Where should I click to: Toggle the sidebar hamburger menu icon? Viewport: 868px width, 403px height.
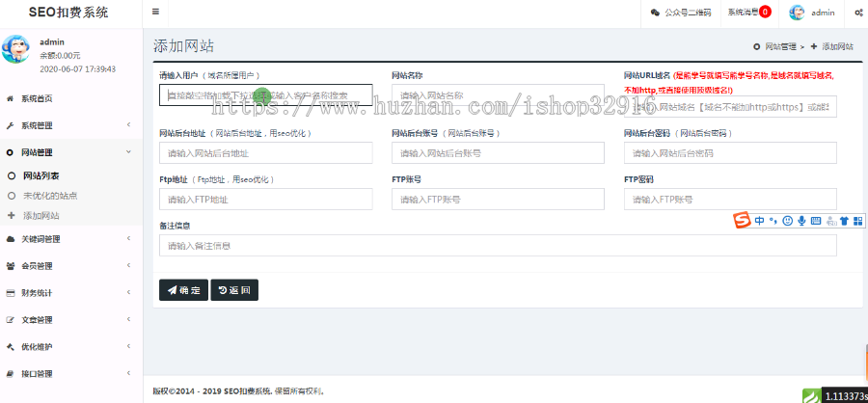[155, 12]
